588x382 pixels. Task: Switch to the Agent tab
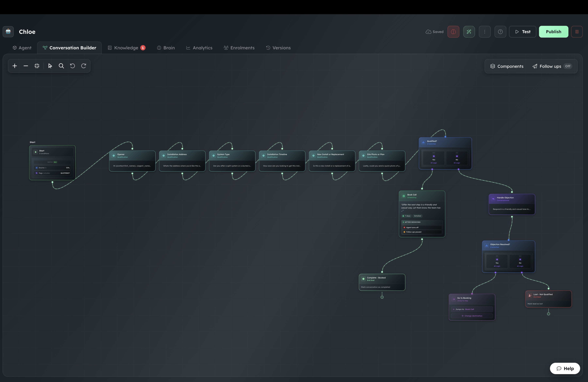click(x=22, y=48)
